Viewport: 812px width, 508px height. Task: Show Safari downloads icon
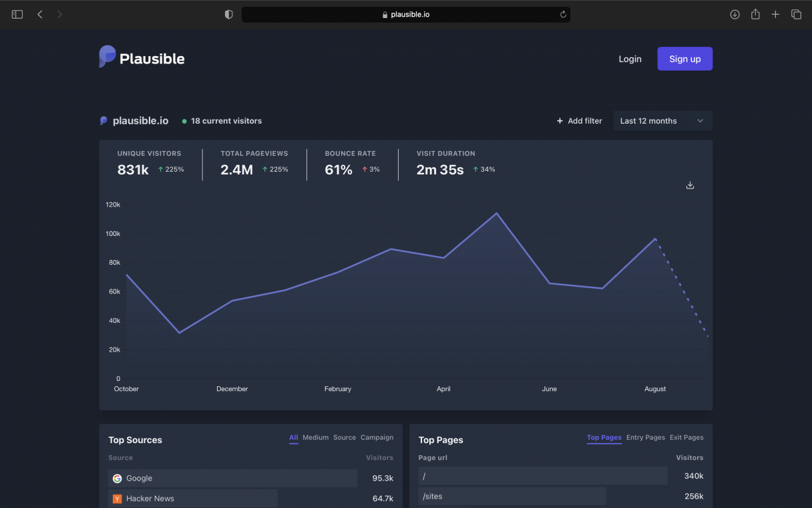pos(735,14)
